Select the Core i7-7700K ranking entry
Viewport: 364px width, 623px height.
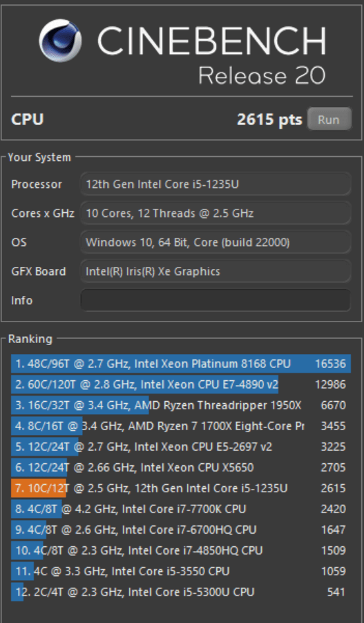click(x=181, y=509)
